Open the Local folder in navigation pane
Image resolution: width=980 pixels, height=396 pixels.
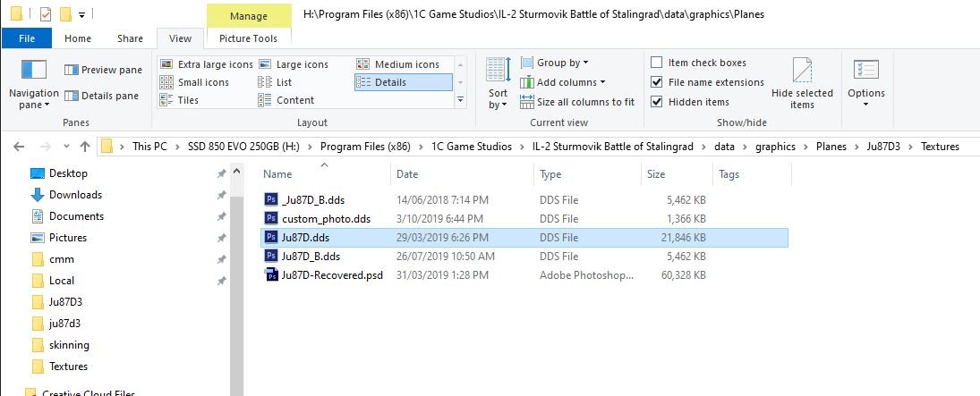pyautogui.click(x=61, y=281)
